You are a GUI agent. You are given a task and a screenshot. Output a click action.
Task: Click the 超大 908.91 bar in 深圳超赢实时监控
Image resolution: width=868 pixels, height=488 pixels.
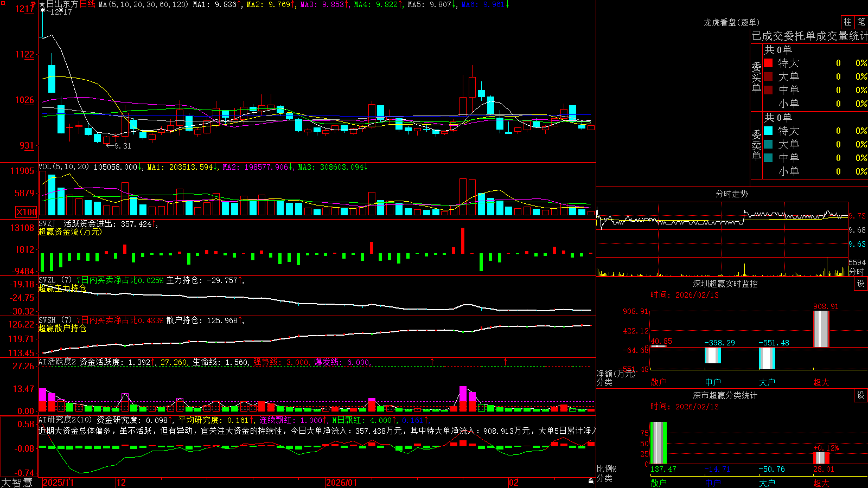pos(821,329)
